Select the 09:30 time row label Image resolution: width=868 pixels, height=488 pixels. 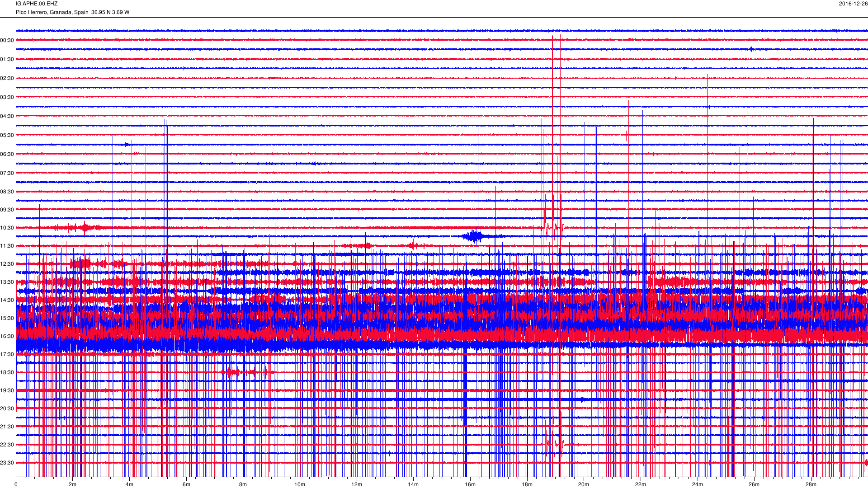click(x=7, y=210)
